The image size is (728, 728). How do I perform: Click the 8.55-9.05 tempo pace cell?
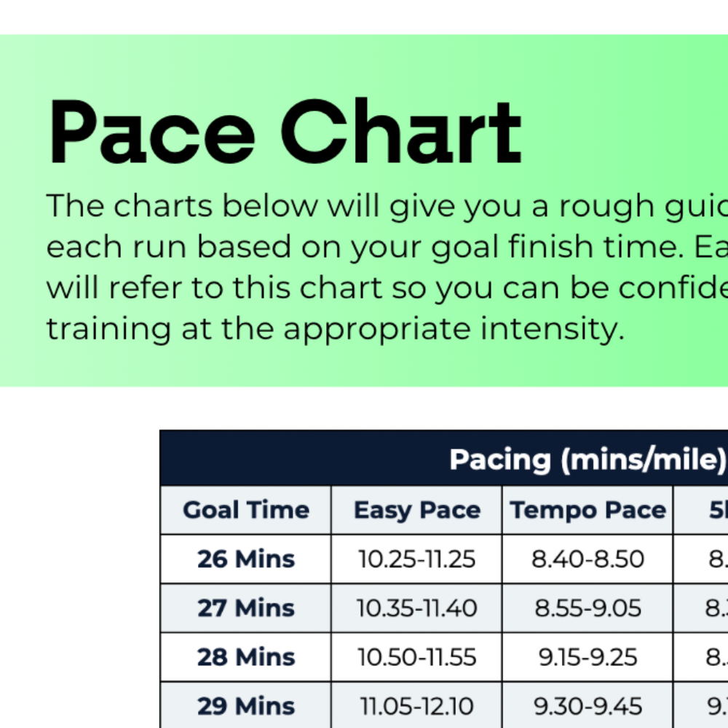(587, 608)
